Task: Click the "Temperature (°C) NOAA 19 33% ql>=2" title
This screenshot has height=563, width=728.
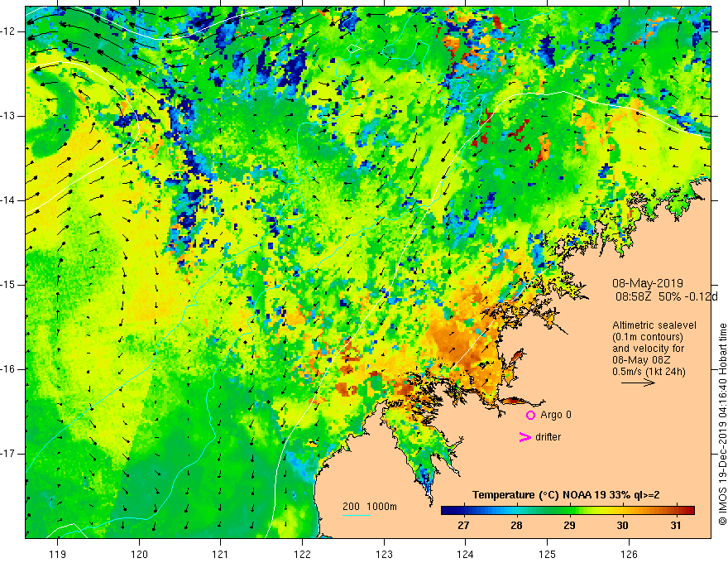Action: [566, 495]
